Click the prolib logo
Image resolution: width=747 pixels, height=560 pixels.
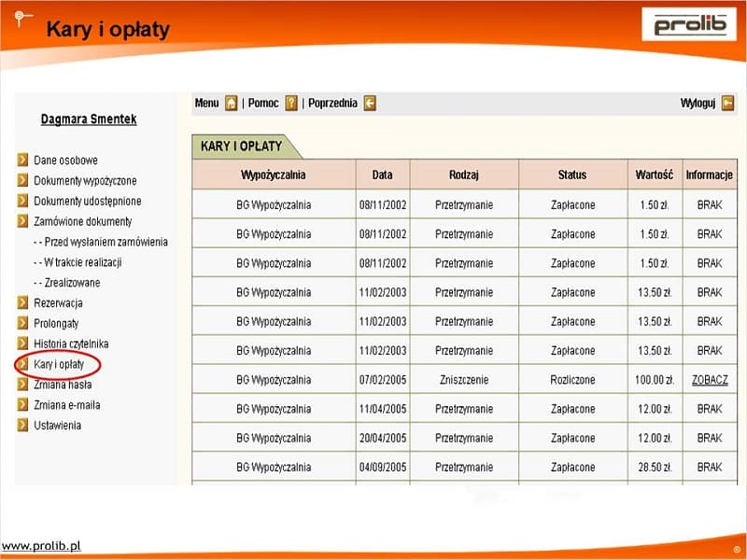(x=688, y=24)
